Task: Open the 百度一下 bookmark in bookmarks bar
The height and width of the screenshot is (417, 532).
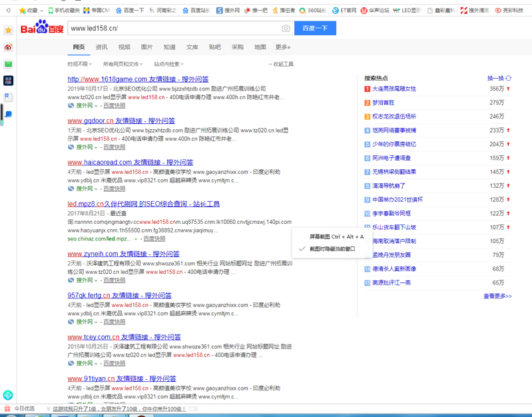Action: pos(130,11)
